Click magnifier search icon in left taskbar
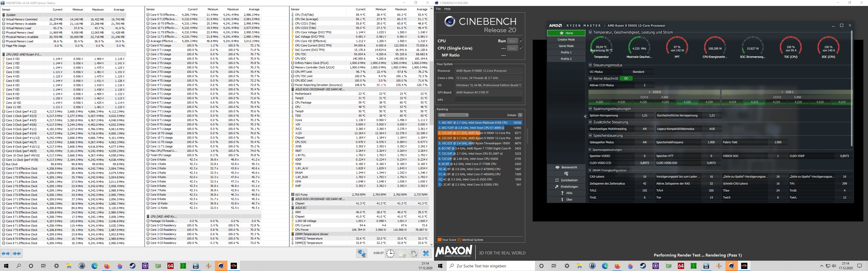Screen dimensions: 868x271 [19, 266]
